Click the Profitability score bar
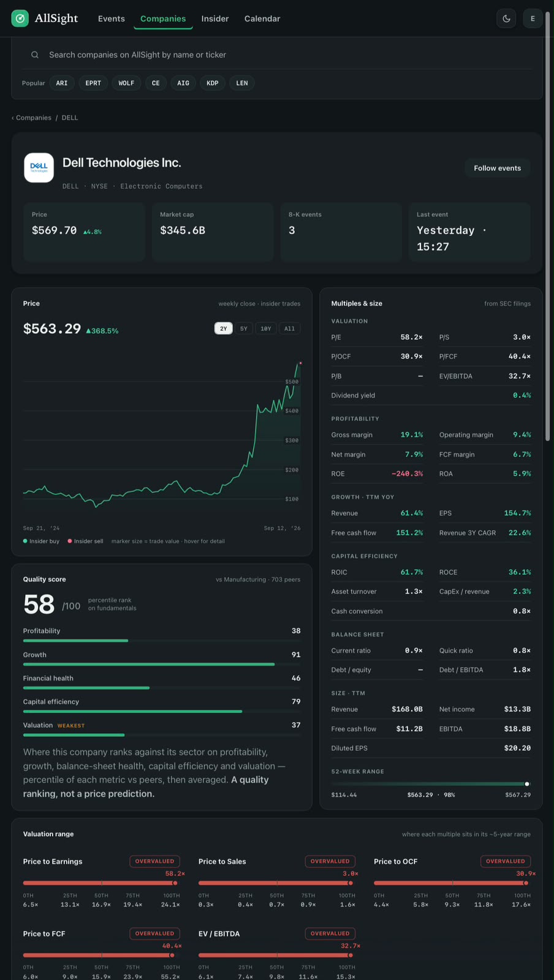This screenshot has height=980, width=554. click(162, 641)
